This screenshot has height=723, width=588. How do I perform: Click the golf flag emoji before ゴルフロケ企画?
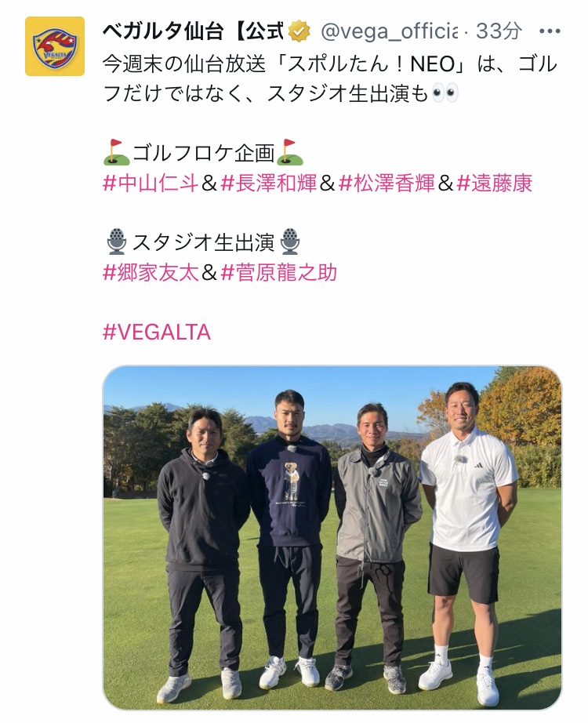click(116, 153)
